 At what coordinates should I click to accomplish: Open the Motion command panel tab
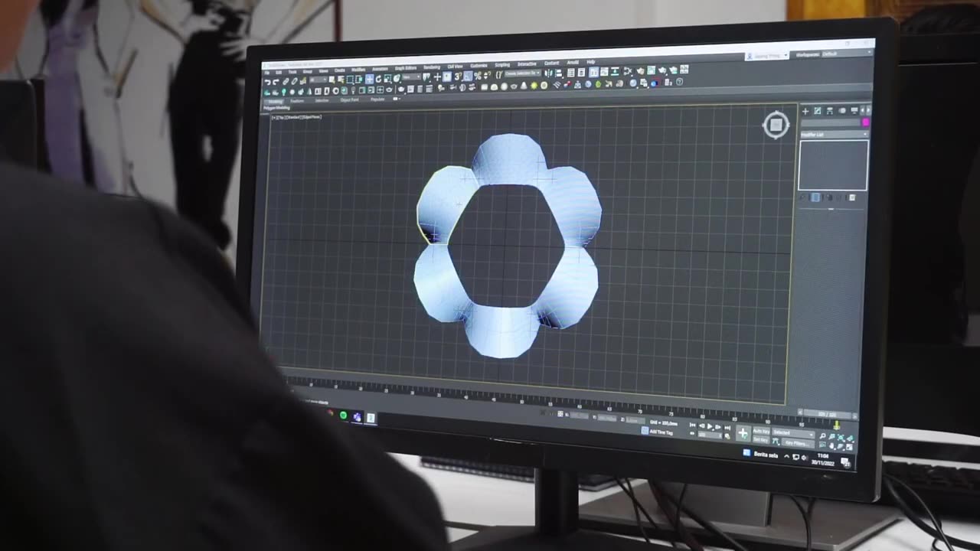[841, 111]
